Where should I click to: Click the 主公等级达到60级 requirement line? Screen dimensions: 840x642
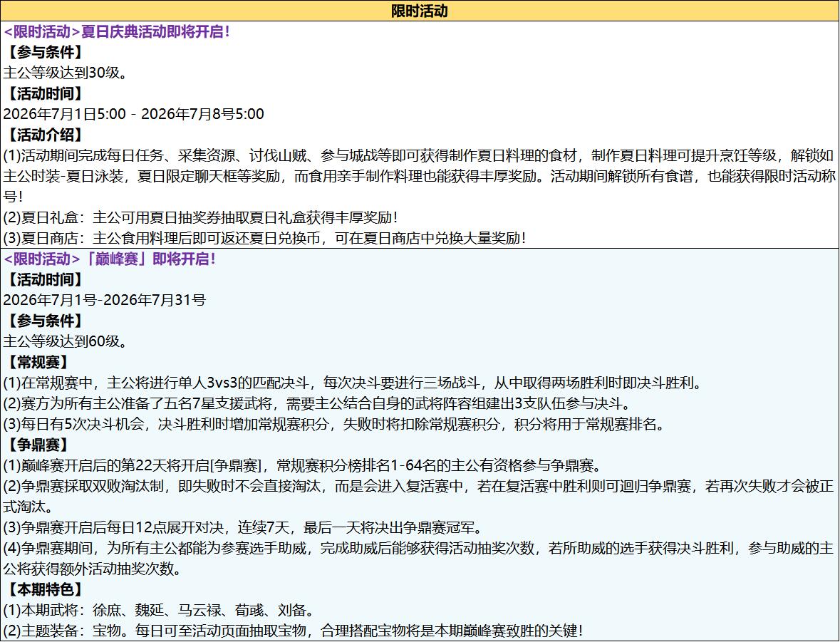click(66, 341)
